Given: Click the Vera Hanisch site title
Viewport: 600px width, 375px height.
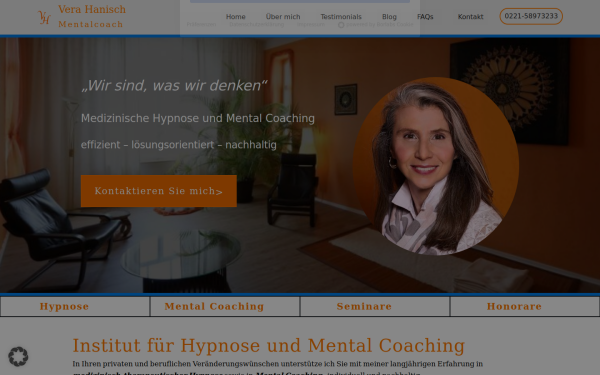Looking at the screenshot, I should [92, 9].
